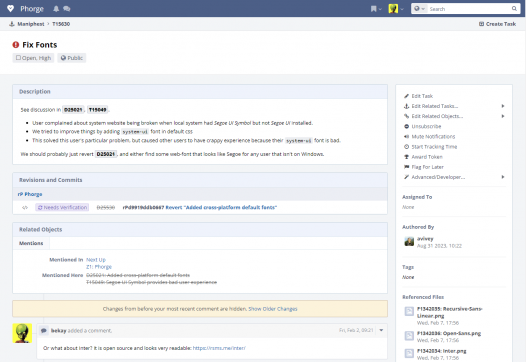Toggle Unsubscribe for this task
The height and width of the screenshot is (362, 526).
(x=422, y=126)
